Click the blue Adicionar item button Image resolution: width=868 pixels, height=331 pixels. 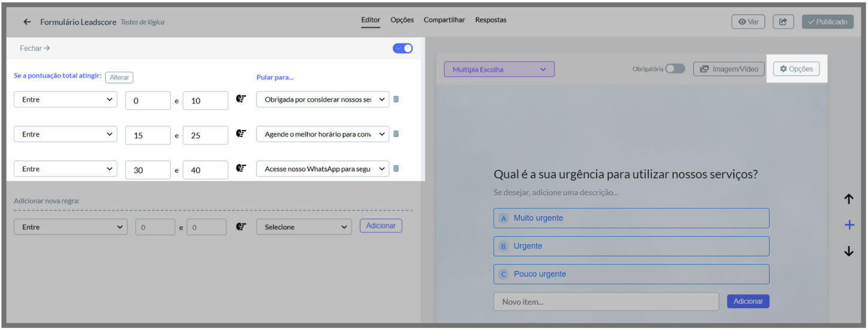point(748,301)
